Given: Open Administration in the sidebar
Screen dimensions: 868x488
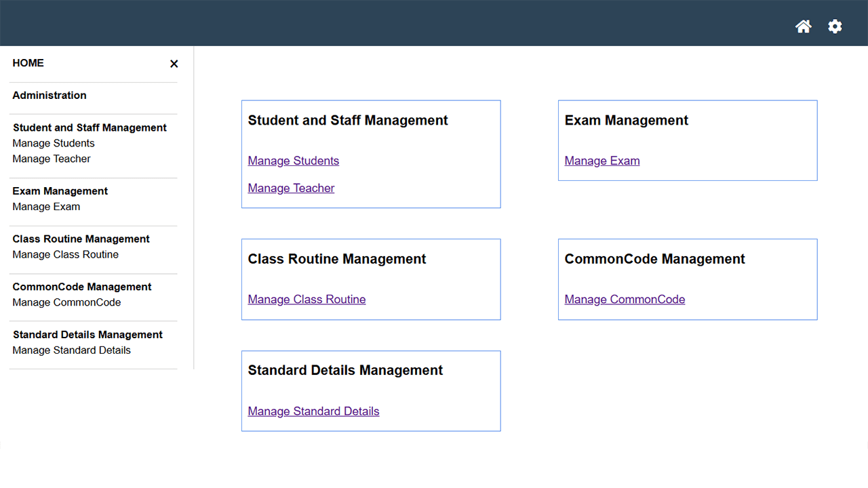Looking at the screenshot, I should pos(50,96).
